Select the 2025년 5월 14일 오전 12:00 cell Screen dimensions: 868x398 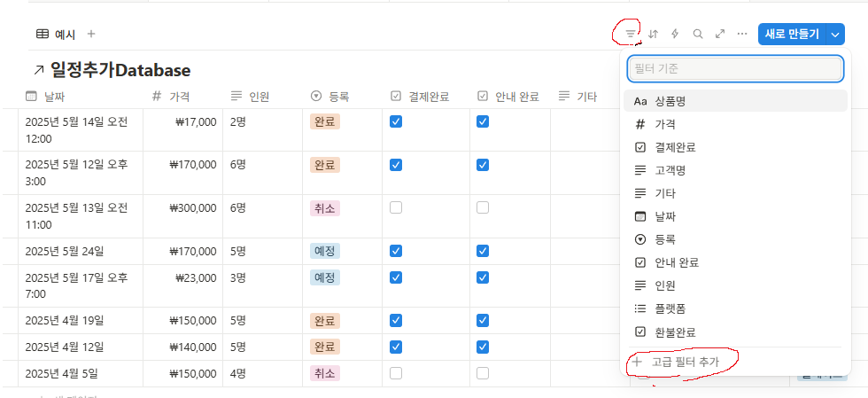tap(81, 129)
